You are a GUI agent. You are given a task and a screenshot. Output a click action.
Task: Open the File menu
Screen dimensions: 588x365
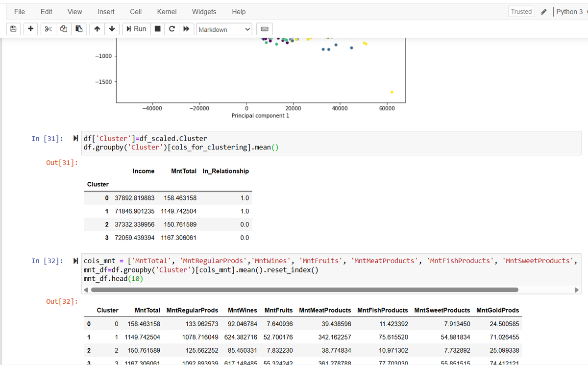pos(20,12)
